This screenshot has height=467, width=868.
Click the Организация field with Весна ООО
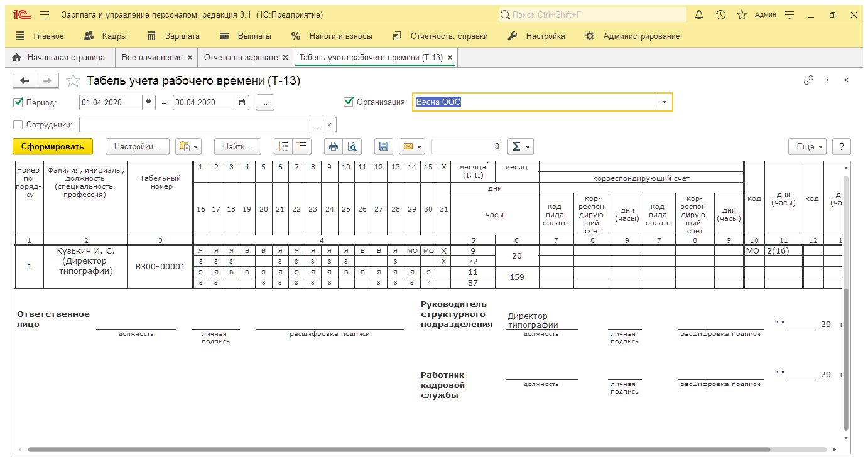click(x=535, y=102)
